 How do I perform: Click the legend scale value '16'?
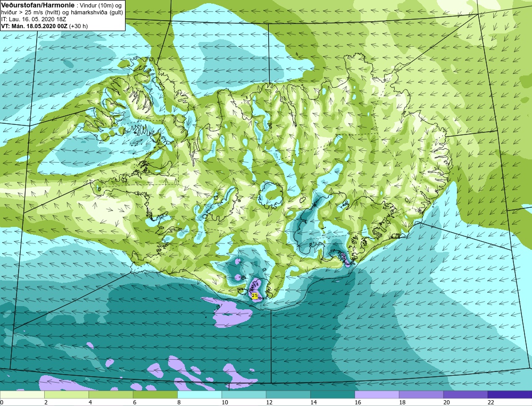coord(358,402)
